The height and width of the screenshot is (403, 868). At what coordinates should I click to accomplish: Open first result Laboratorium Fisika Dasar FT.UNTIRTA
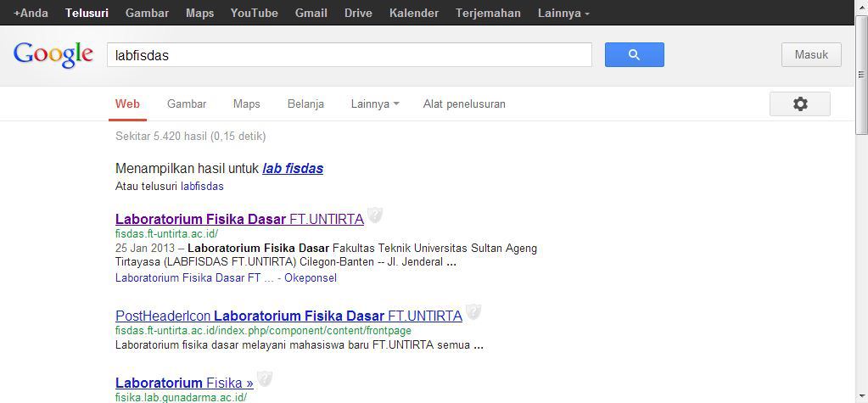point(239,219)
